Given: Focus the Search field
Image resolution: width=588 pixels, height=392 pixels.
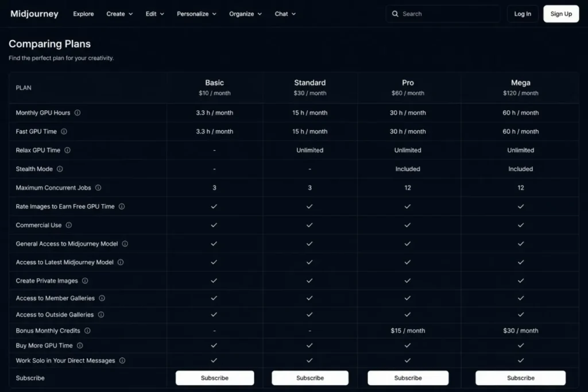Looking at the screenshot, I should (x=443, y=14).
